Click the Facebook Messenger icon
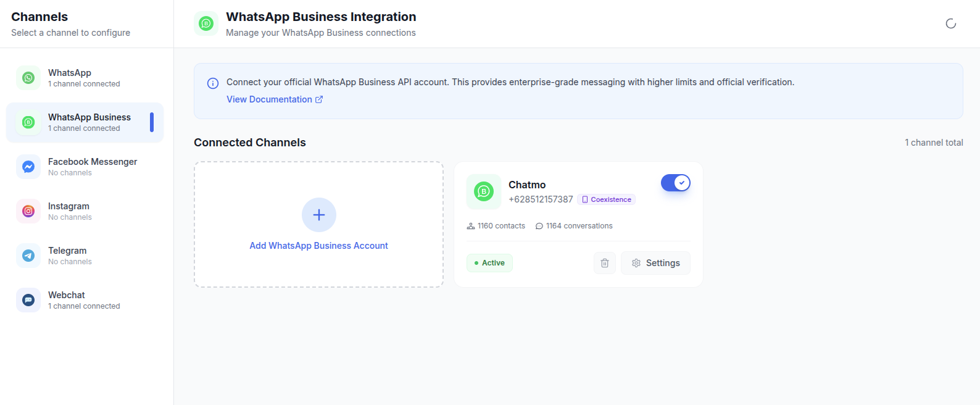This screenshot has height=405, width=980. pyautogui.click(x=28, y=167)
